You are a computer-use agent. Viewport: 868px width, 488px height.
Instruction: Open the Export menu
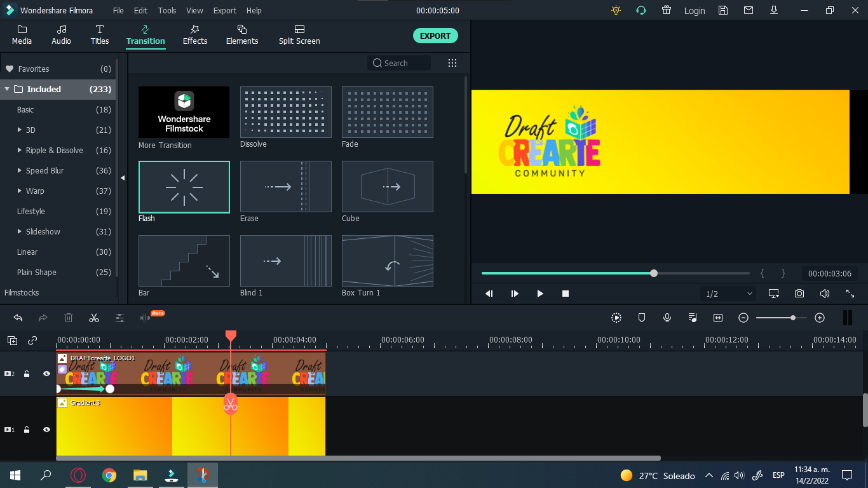click(x=225, y=11)
